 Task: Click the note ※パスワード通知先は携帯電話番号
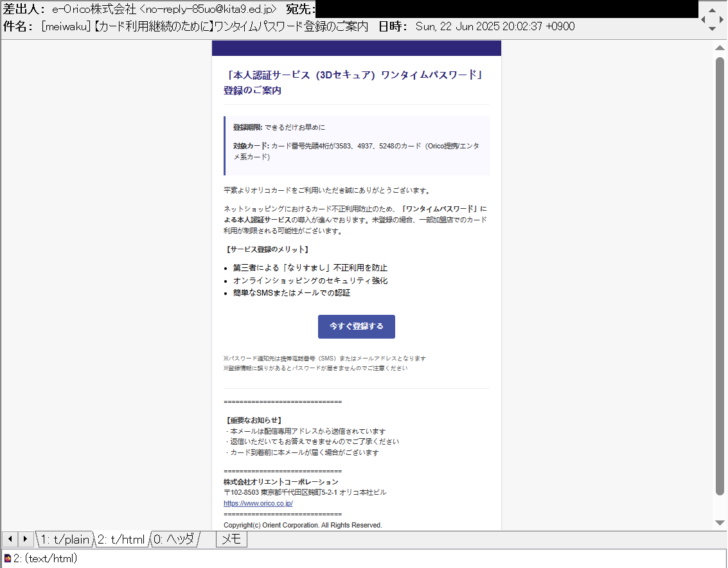click(x=324, y=359)
